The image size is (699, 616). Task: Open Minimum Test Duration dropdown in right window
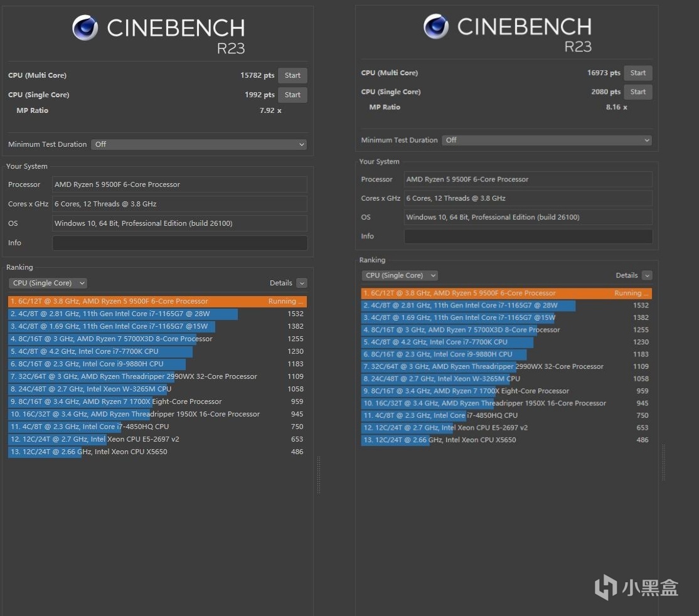click(547, 140)
